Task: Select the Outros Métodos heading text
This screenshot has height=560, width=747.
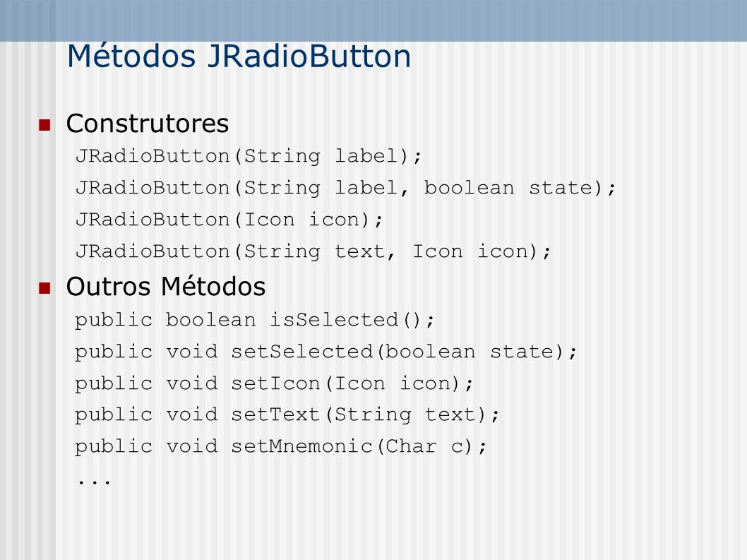Action: (x=166, y=287)
